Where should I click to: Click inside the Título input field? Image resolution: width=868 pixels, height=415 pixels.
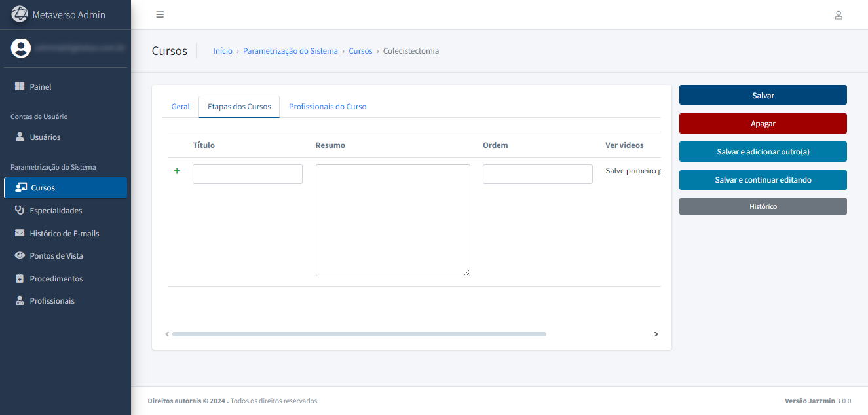[248, 174]
